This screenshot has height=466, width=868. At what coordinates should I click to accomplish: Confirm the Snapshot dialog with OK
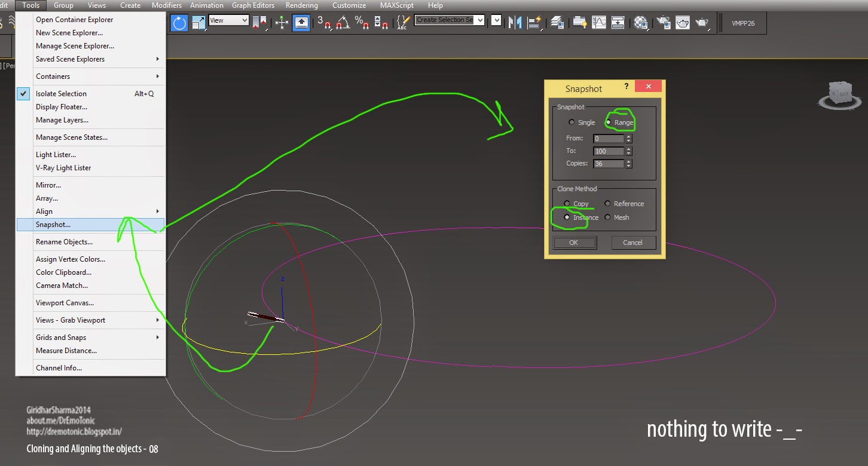coord(574,243)
